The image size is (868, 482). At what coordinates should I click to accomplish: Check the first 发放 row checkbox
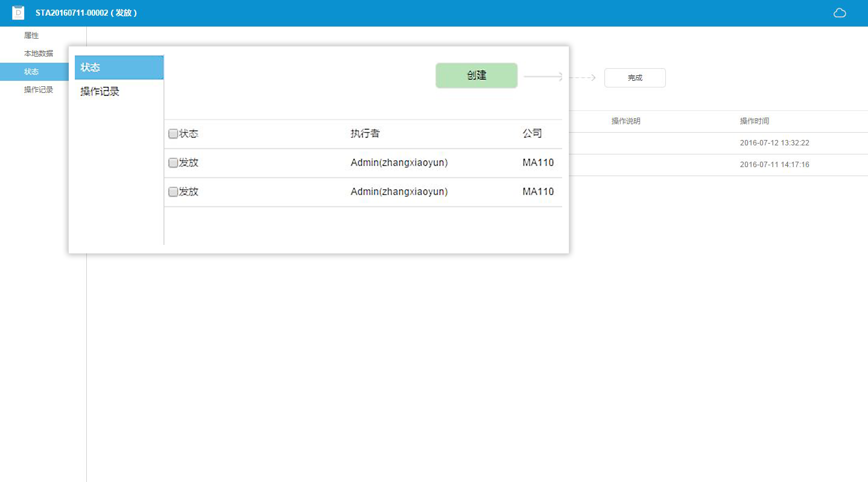click(173, 163)
